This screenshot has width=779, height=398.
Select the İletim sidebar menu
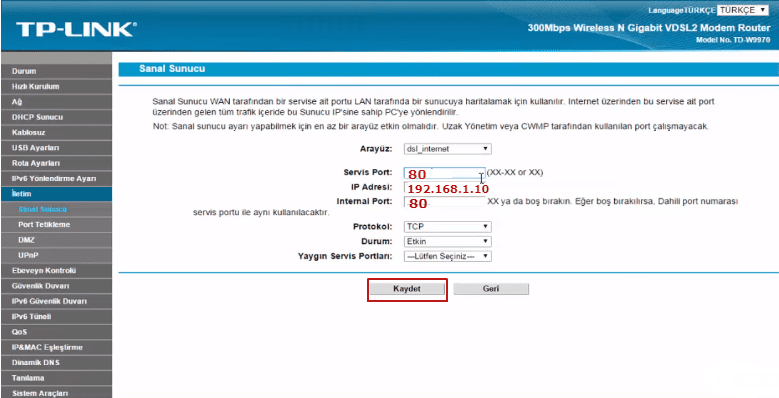[x=56, y=194]
